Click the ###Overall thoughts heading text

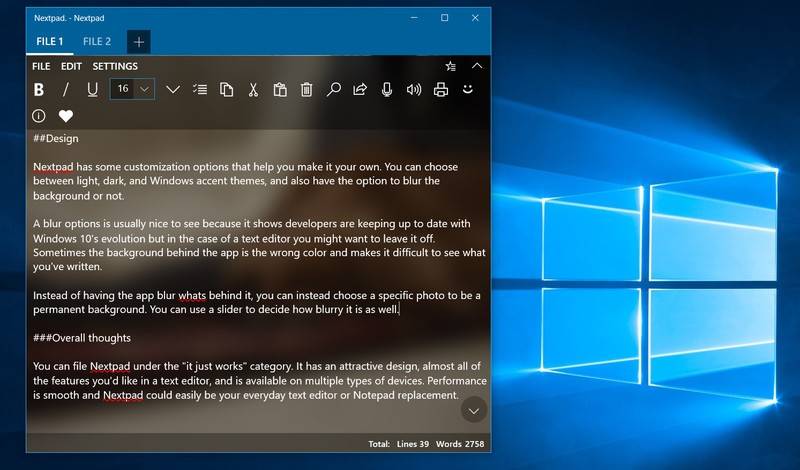coord(82,338)
